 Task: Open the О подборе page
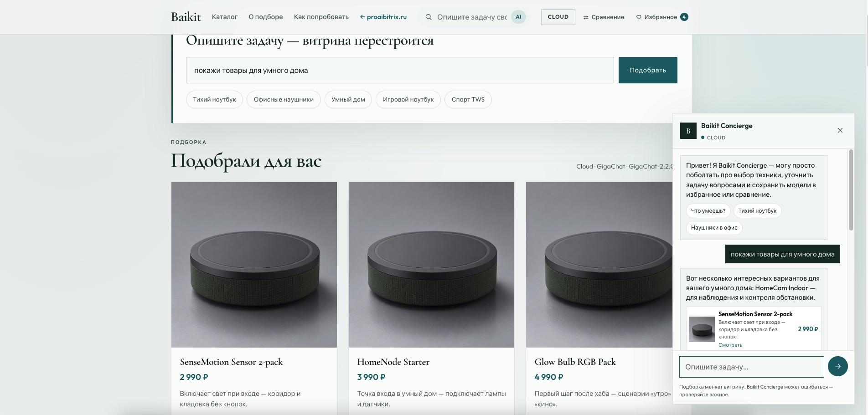[266, 17]
